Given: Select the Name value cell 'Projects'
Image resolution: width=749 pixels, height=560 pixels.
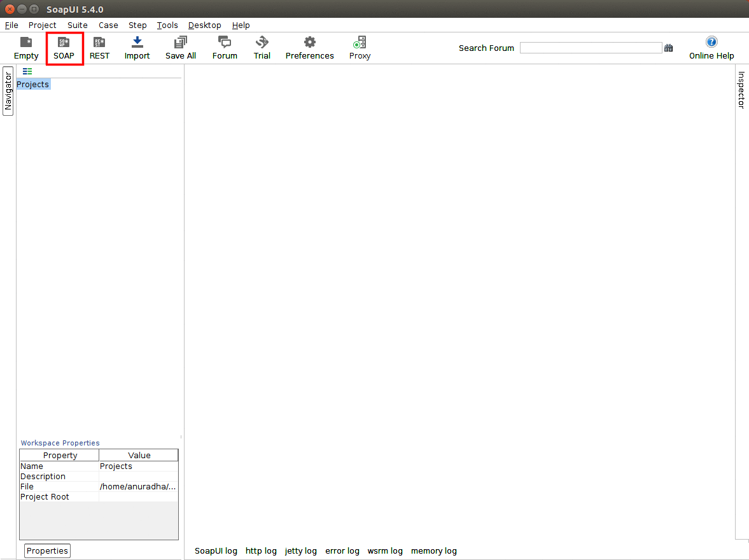Looking at the screenshot, I should (139, 466).
